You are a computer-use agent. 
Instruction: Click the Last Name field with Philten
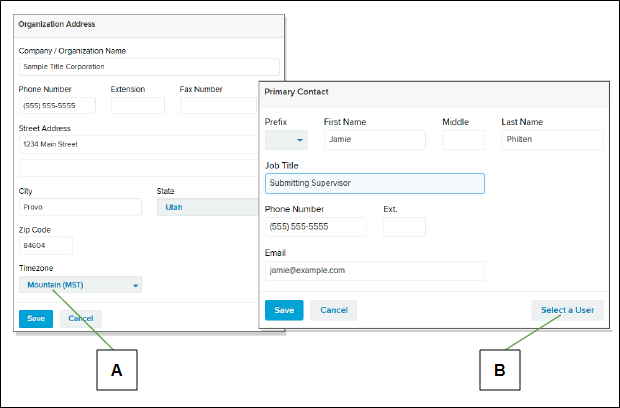coord(552,140)
